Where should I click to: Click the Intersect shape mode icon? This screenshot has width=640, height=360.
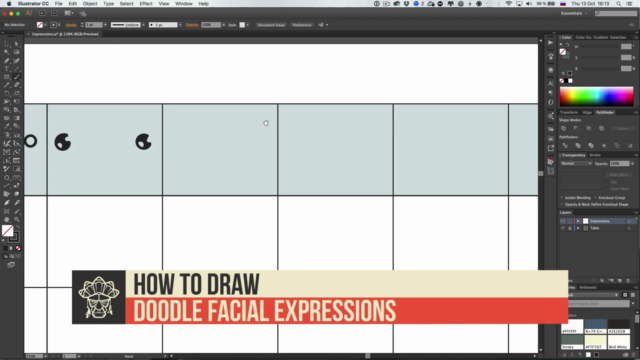tap(589, 128)
